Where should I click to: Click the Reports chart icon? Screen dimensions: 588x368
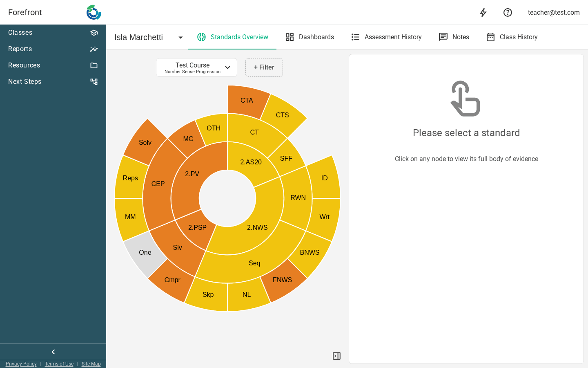point(94,49)
